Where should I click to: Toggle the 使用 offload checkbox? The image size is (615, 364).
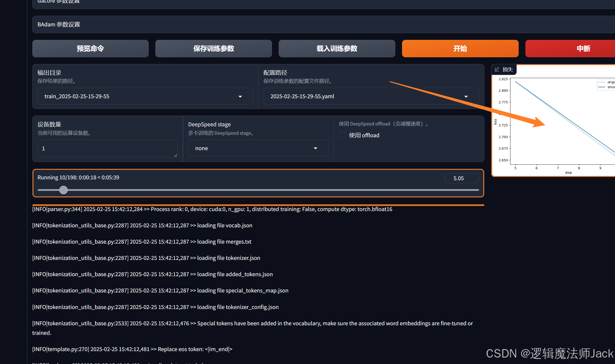342,135
